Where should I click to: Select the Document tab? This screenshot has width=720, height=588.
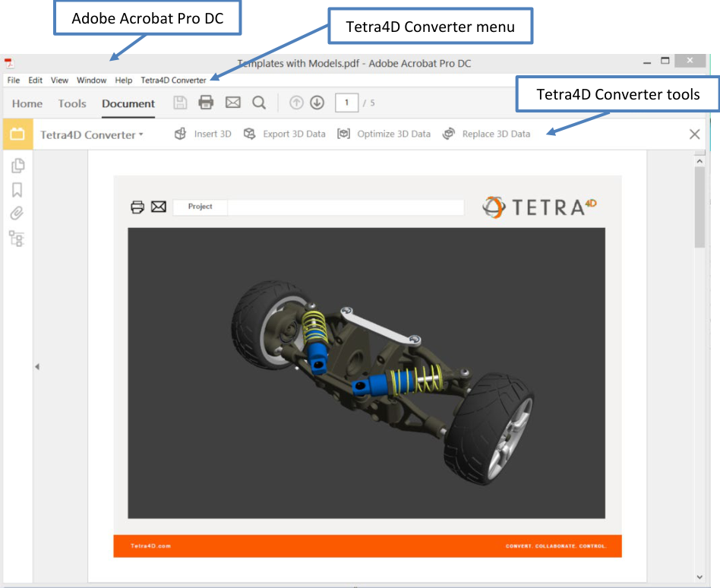[x=128, y=104]
